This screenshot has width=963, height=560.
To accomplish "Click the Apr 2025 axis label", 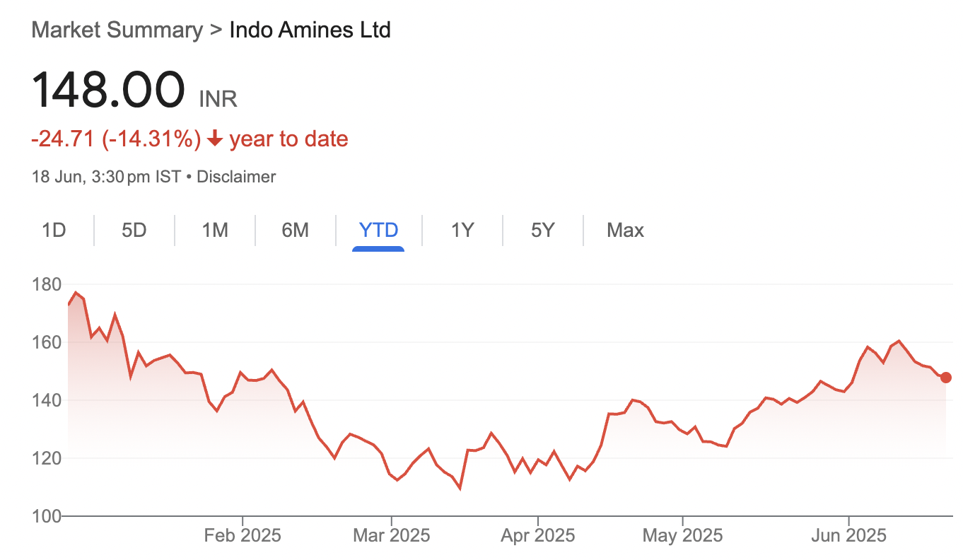I will [x=537, y=536].
